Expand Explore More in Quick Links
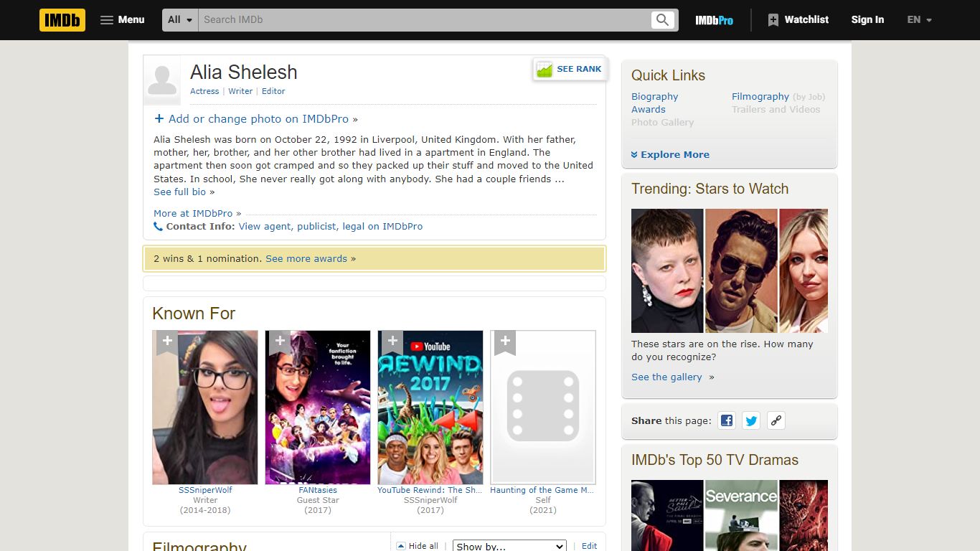980x551 pixels. (x=670, y=155)
